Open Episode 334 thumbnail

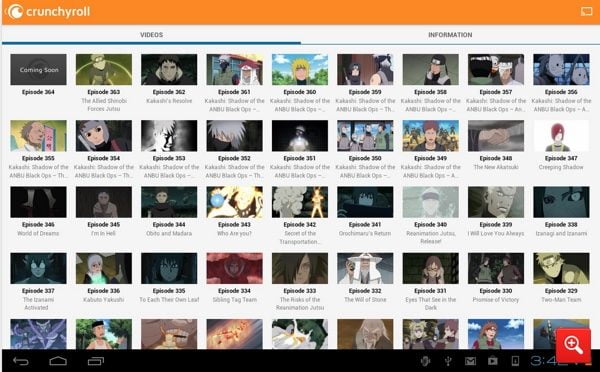(x=235, y=268)
